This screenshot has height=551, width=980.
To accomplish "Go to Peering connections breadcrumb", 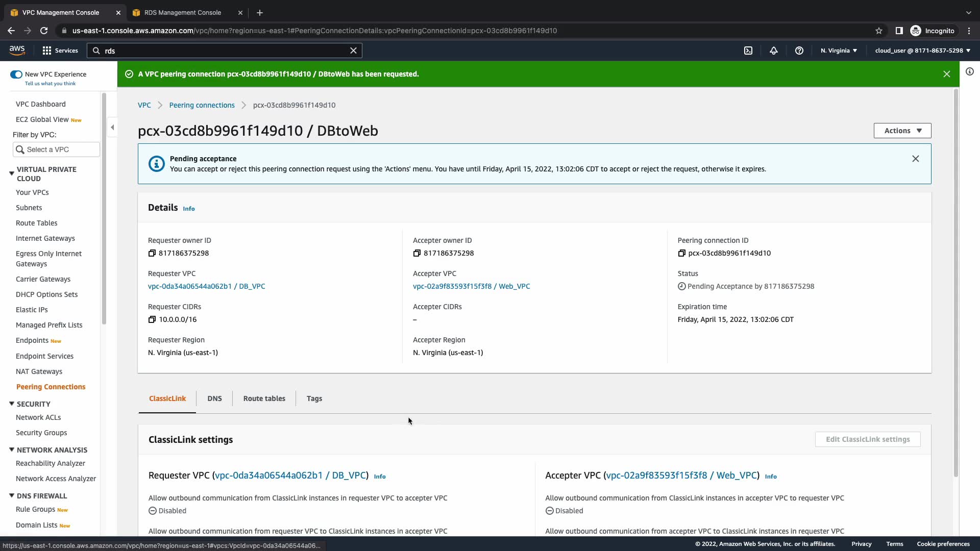I will (202, 105).
